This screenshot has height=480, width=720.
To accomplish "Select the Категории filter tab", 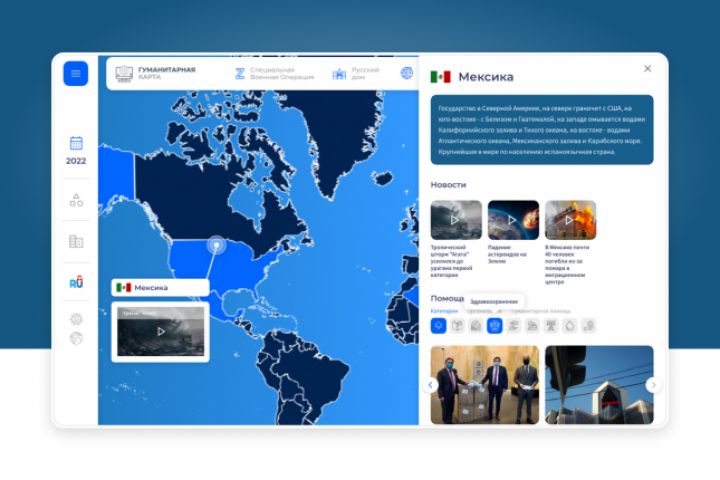I will pos(444,311).
